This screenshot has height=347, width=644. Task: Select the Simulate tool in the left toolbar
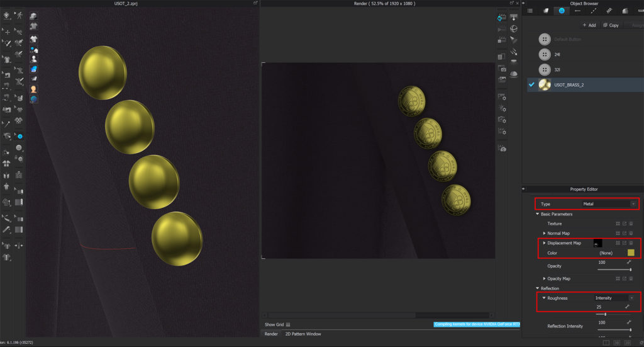6,16
